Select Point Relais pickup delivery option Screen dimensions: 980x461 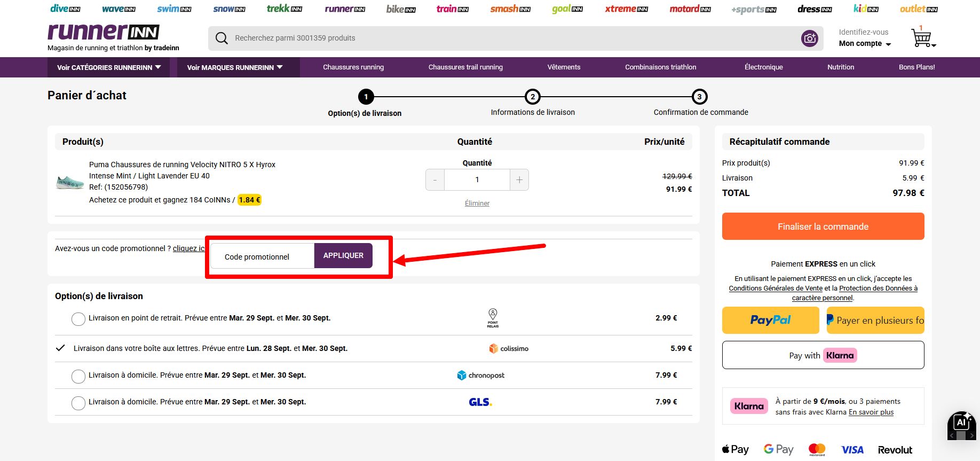pyautogui.click(x=78, y=319)
